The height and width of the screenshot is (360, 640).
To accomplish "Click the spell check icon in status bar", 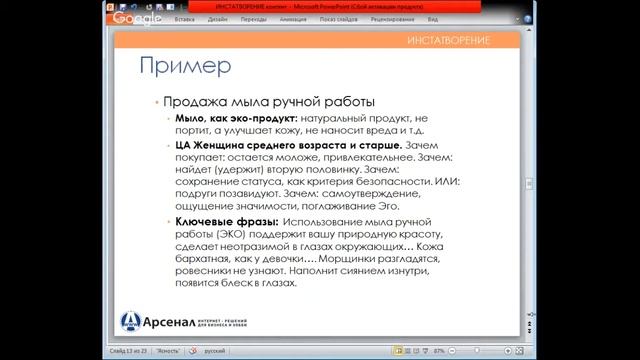I will (193, 351).
